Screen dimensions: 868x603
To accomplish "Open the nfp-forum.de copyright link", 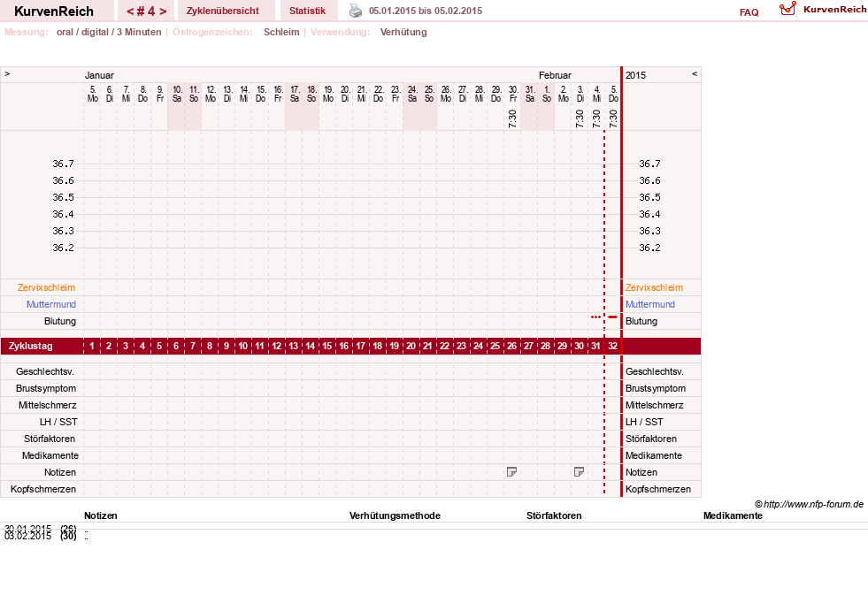I will click(809, 504).
